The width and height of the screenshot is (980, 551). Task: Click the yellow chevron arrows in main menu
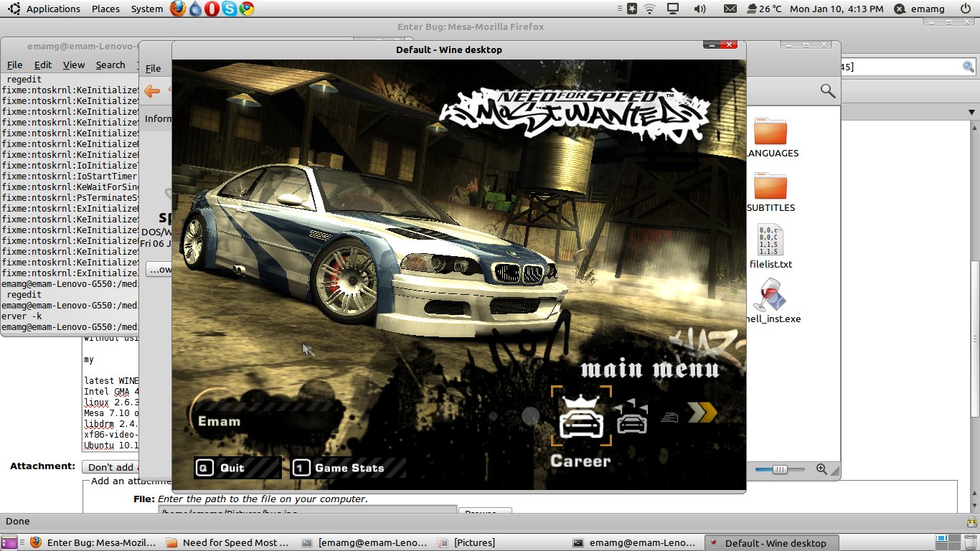point(702,413)
